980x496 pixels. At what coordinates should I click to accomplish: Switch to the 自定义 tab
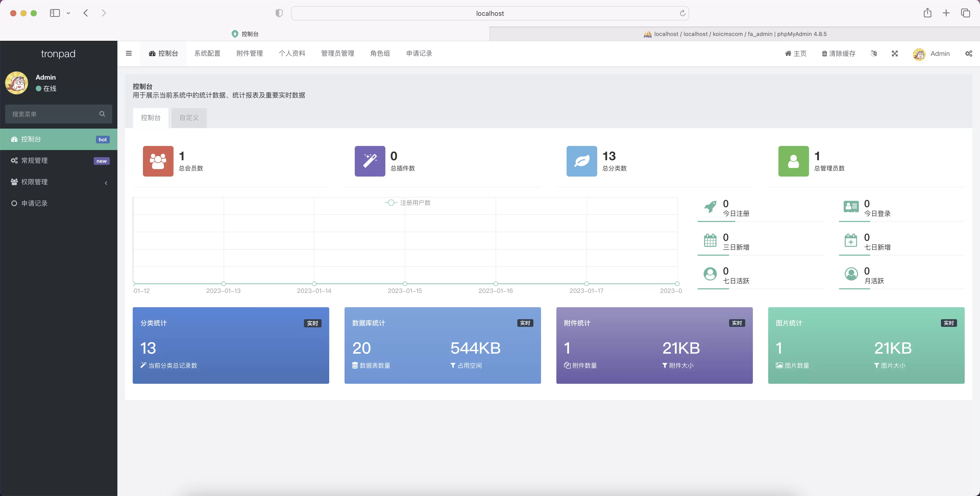pyautogui.click(x=189, y=118)
